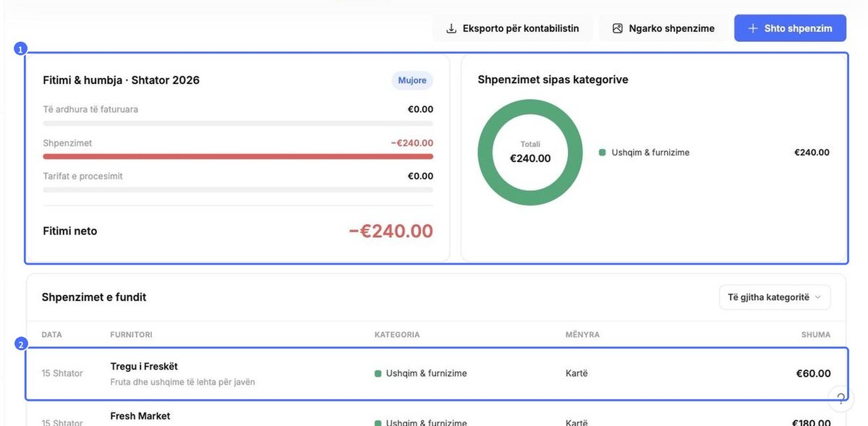The width and height of the screenshot is (868, 426).
Task: Click the plus icon in Shto shpenzim
Action: (x=753, y=28)
